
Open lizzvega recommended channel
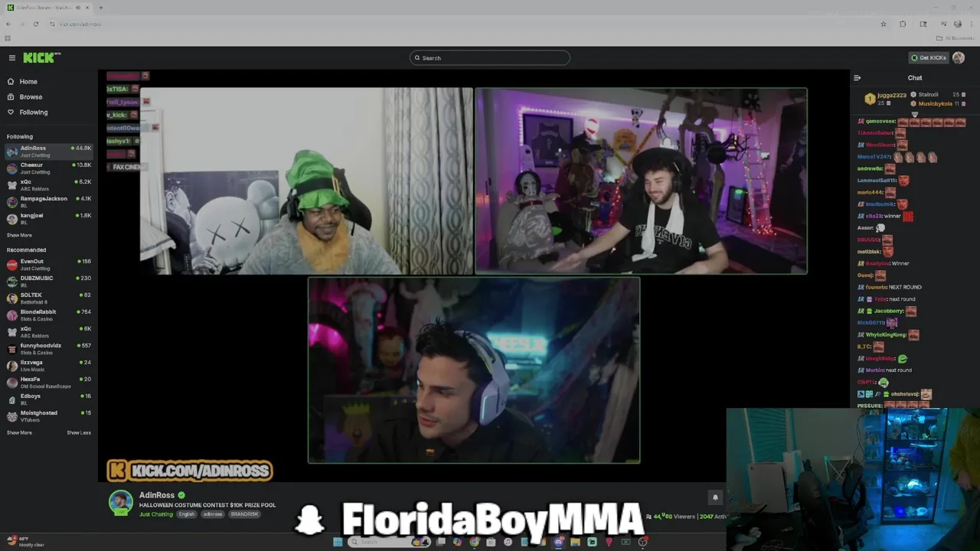49,365
